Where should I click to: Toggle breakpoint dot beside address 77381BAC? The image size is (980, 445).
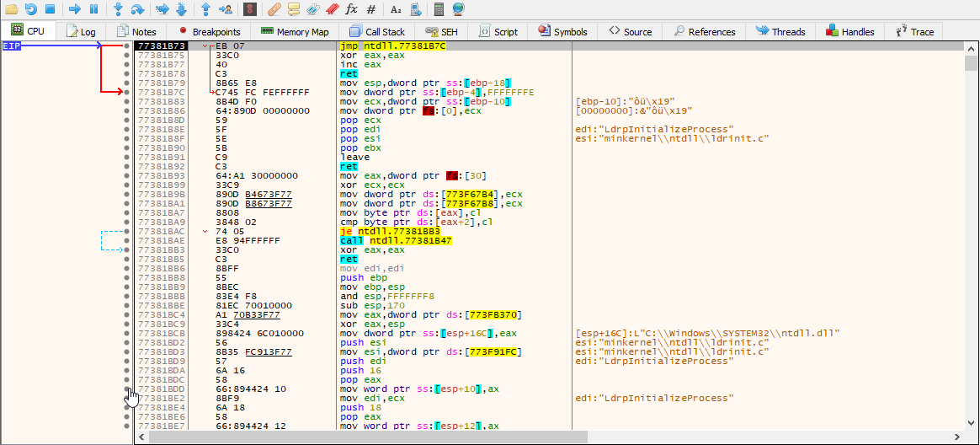(127, 232)
